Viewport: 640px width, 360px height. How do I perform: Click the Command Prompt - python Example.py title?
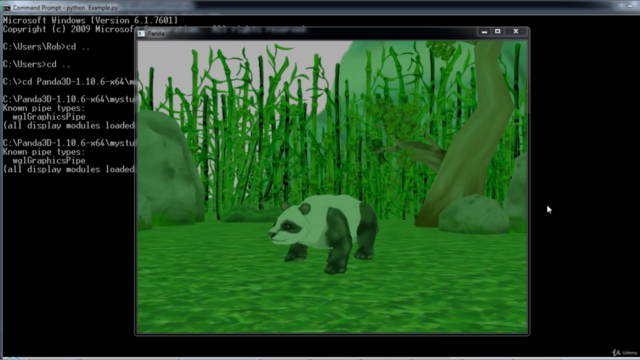point(65,8)
